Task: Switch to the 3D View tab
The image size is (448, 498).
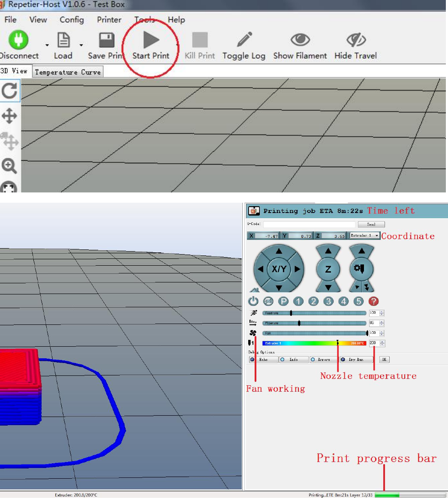Action: click(x=14, y=71)
